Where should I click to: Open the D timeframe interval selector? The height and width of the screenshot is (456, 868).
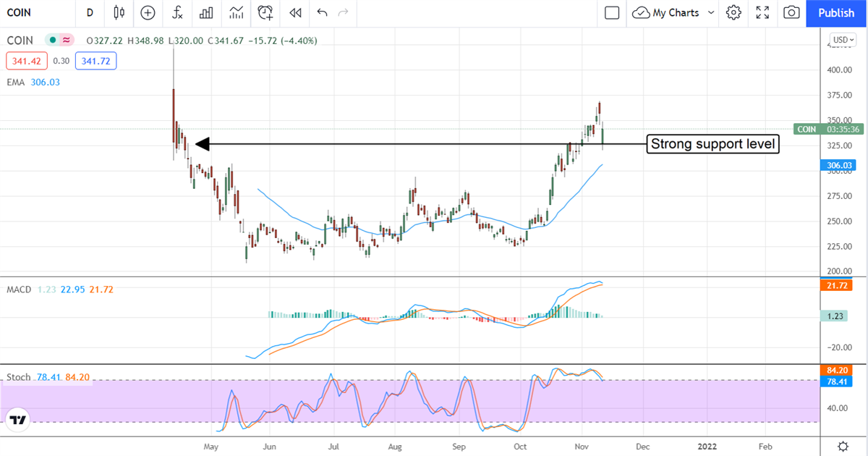tap(90, 13)
